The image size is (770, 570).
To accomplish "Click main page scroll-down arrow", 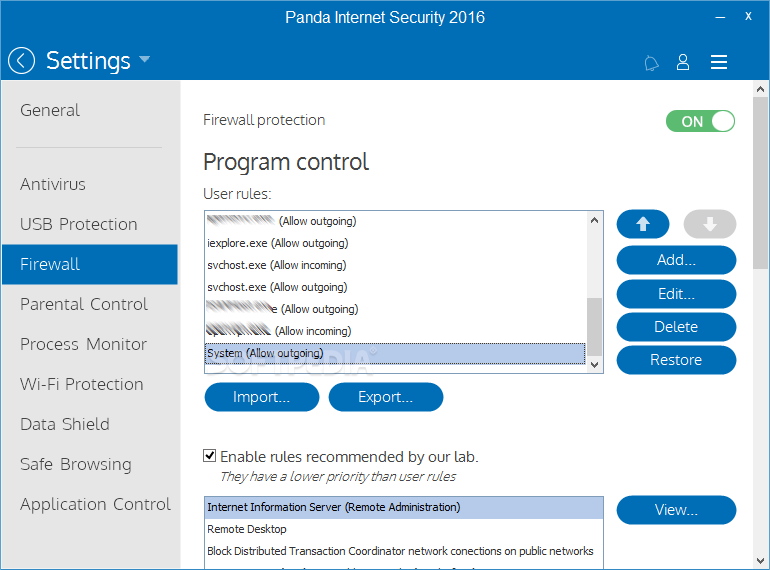I will [x=760, y=561].
